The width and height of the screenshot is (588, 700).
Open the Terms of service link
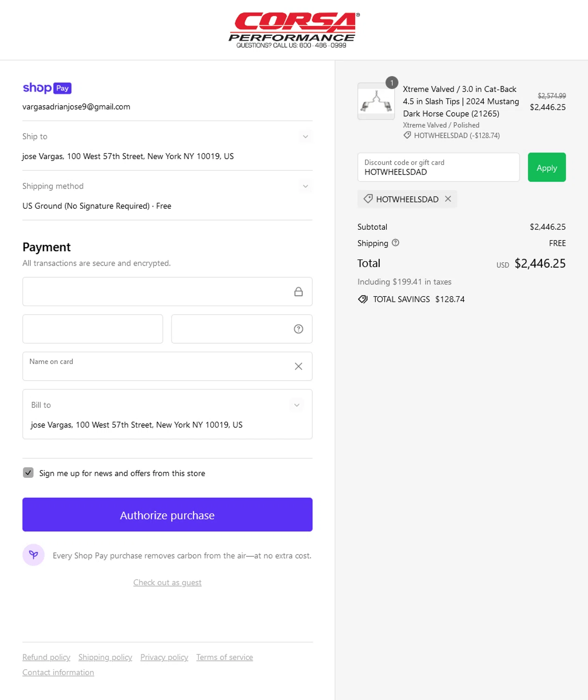click(224, 657)
